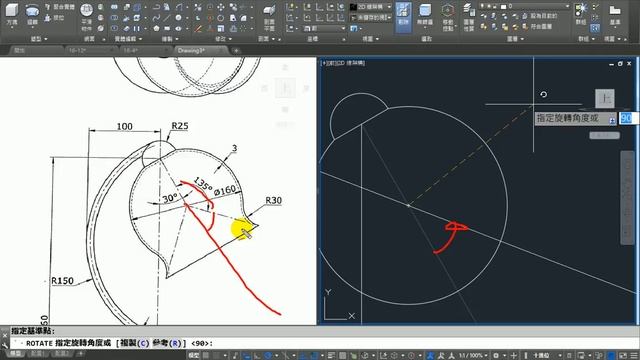
Task: Select the Ellipse tool in 繪製 panel
Action: click(x=179, y=29)
